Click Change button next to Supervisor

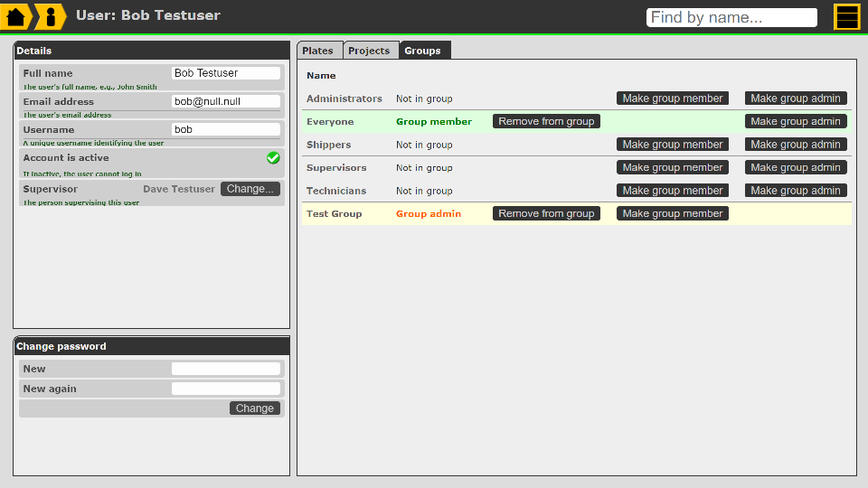pos(250,189)
